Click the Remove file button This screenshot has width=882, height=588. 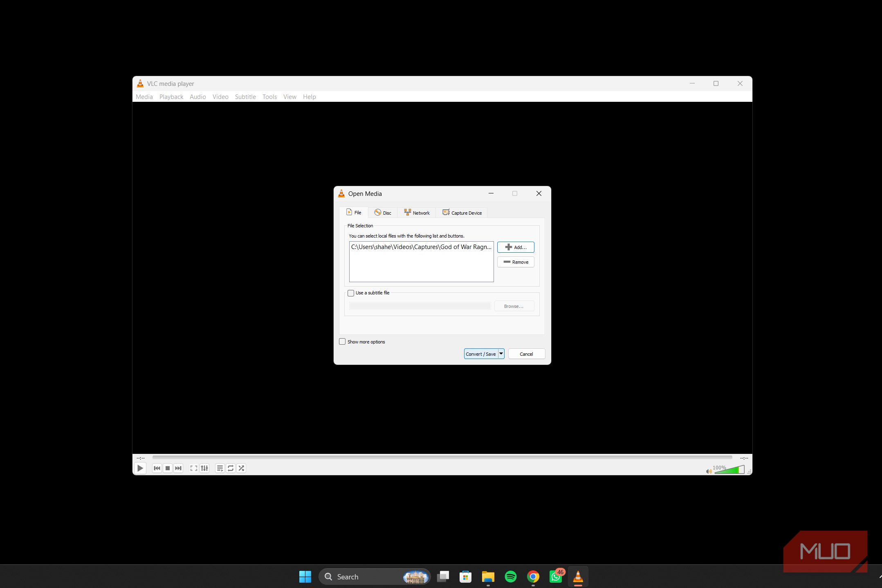pyautogui.click(x=516, y=262)
